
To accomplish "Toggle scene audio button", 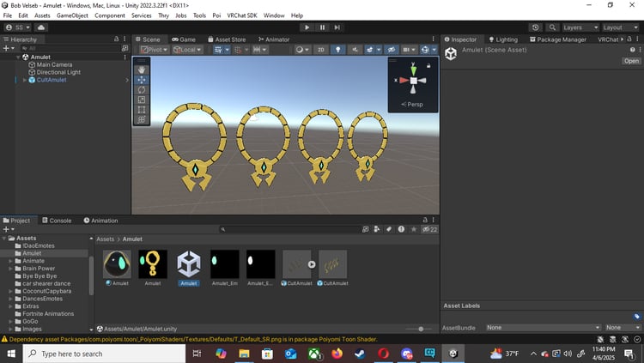I will (355, 50).
